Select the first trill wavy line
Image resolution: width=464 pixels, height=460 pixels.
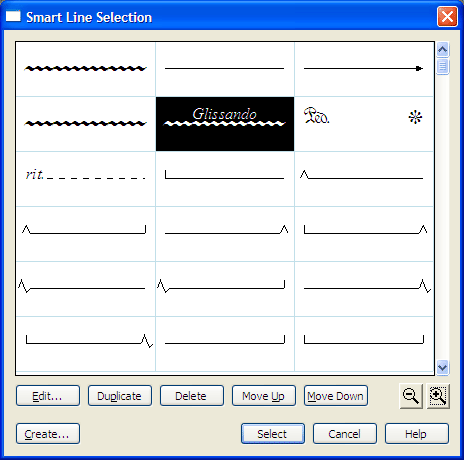pos(86,69)
